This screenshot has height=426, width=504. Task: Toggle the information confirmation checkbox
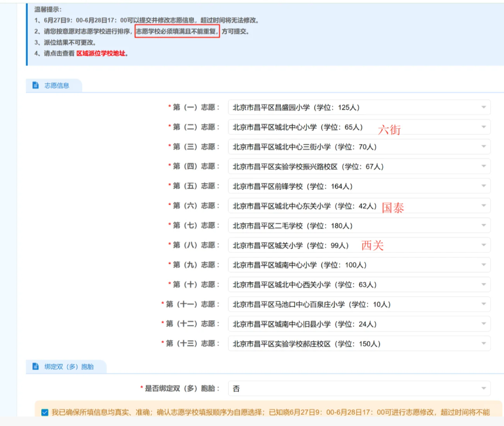pos(45,412)
